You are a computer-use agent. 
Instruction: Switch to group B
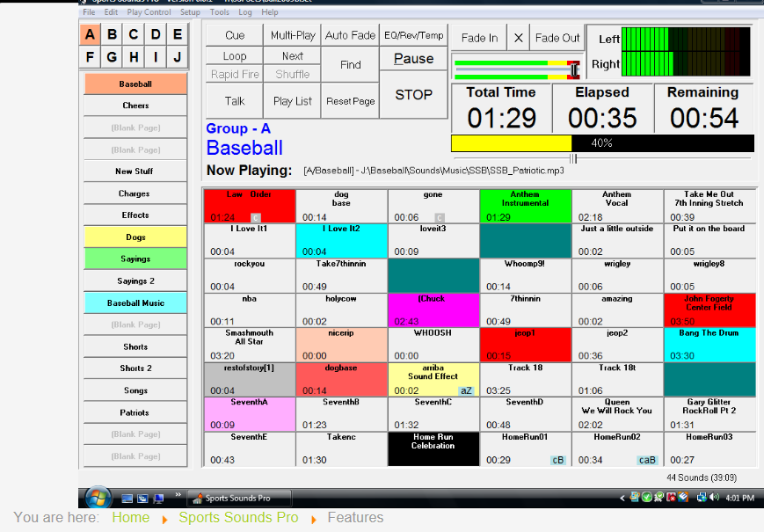tap(112, 34)
